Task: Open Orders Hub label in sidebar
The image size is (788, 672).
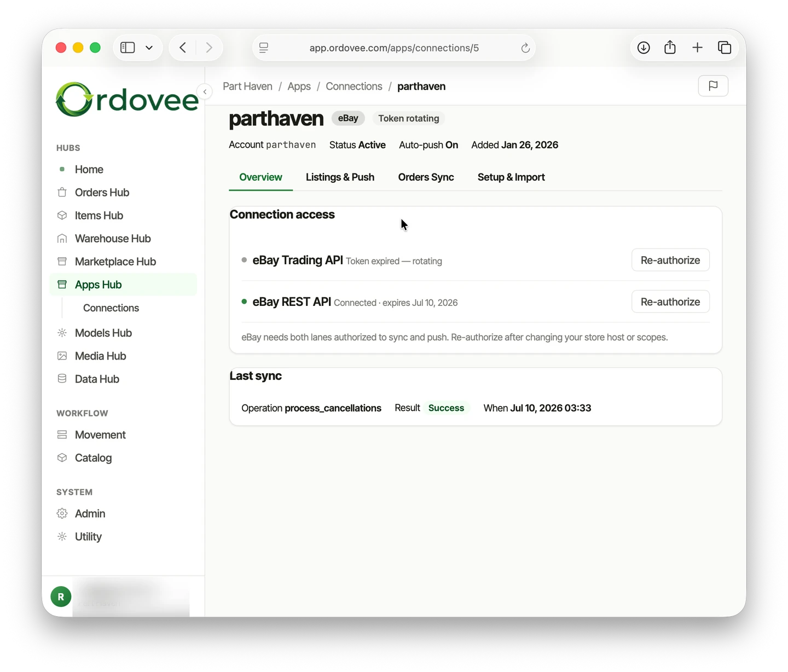Action: tap(102, 193)
